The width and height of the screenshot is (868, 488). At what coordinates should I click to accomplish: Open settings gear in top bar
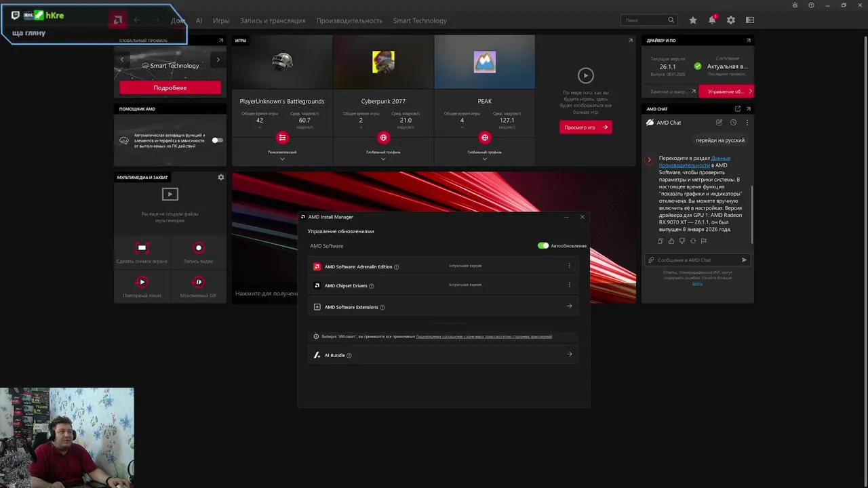731,20
